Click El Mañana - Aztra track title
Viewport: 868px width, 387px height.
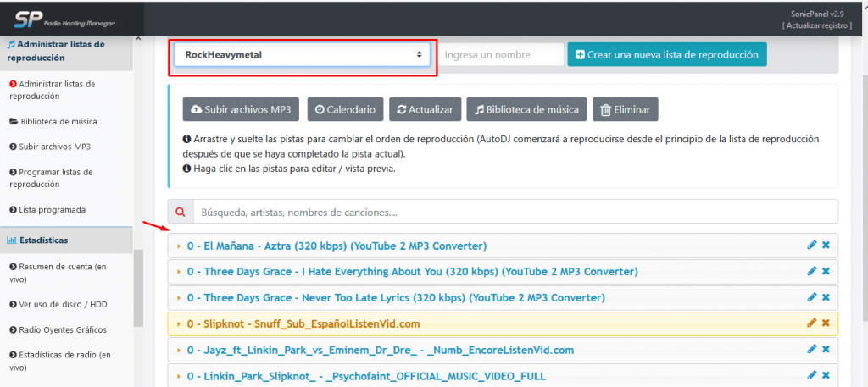point(337,246)
